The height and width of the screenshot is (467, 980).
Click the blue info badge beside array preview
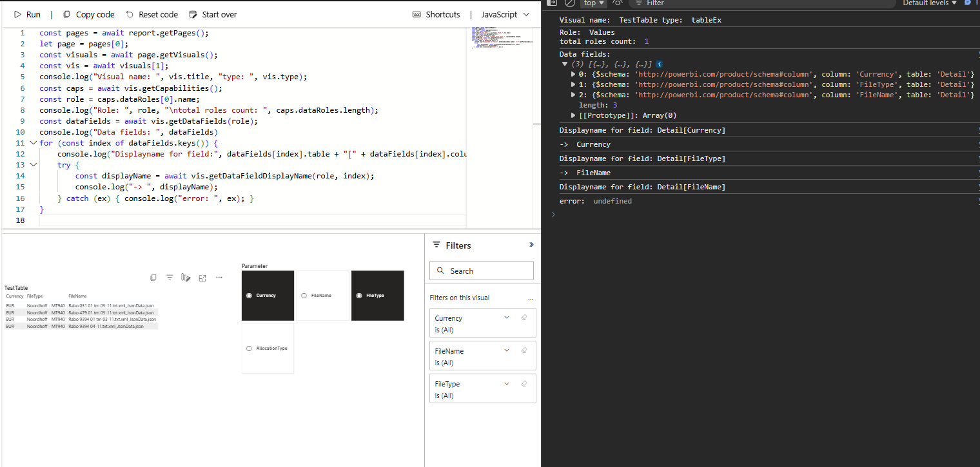point(660,64)
